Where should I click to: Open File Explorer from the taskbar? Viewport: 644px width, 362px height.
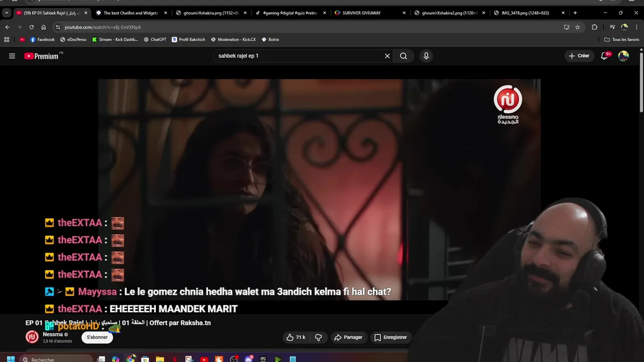pos(160,359)
